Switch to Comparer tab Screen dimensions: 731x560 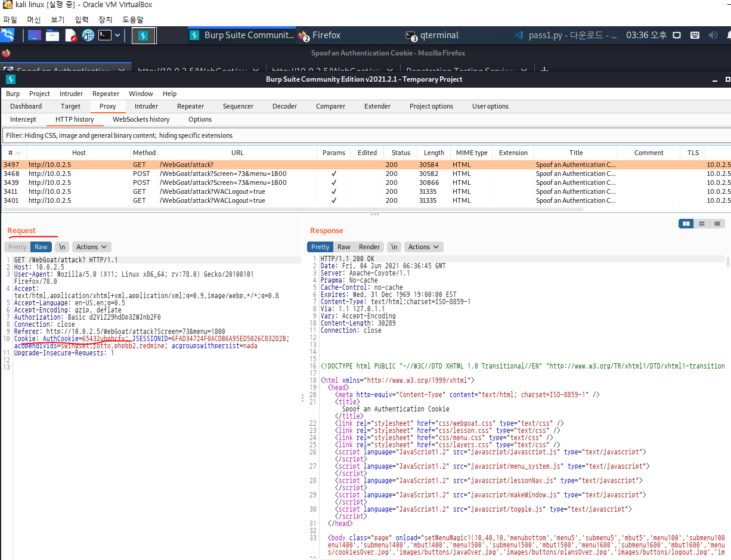coord(330,106)
